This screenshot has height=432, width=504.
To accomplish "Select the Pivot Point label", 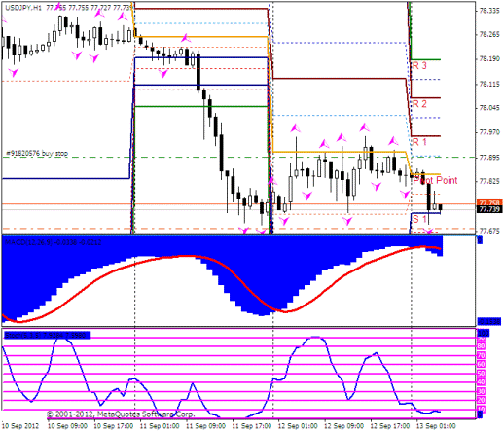I will pos(435,180).
